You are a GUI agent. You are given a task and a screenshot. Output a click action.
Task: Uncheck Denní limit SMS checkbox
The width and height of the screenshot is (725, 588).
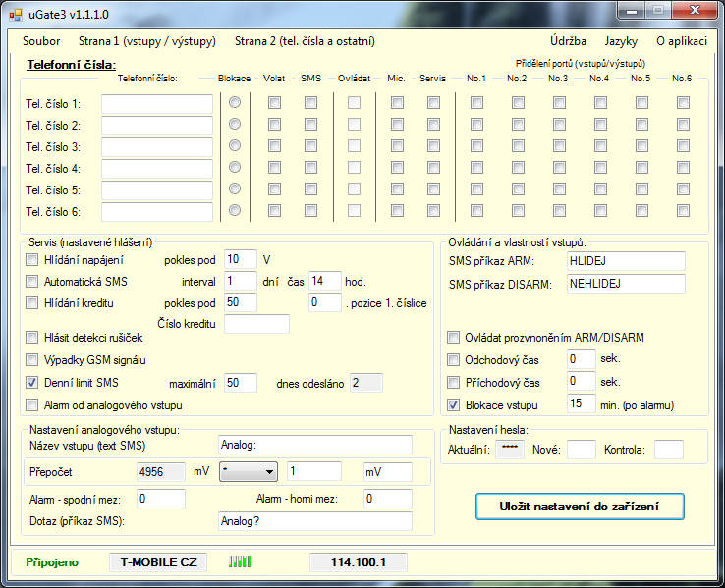(31, 383)
